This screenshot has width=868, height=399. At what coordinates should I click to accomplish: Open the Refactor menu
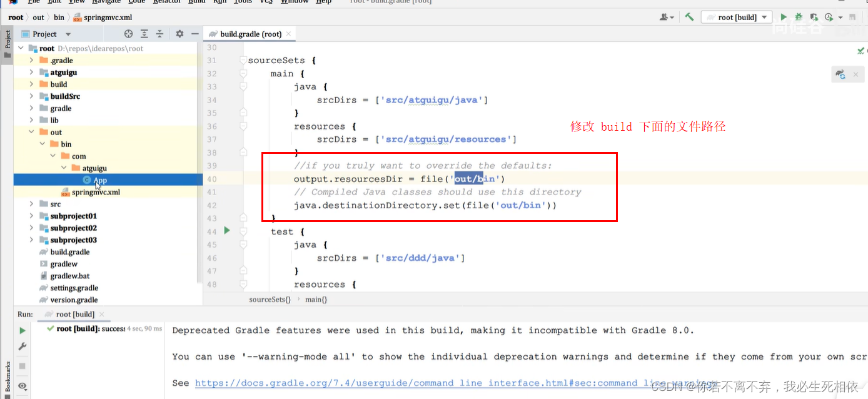tap(167, 2)
